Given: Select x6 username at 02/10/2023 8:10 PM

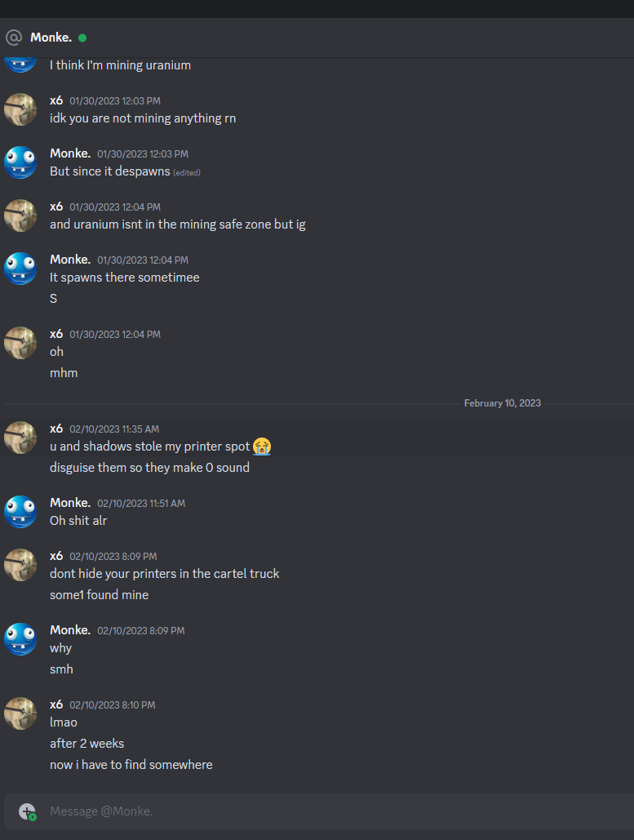Looking at the screenshot, I should coord(56,704).
